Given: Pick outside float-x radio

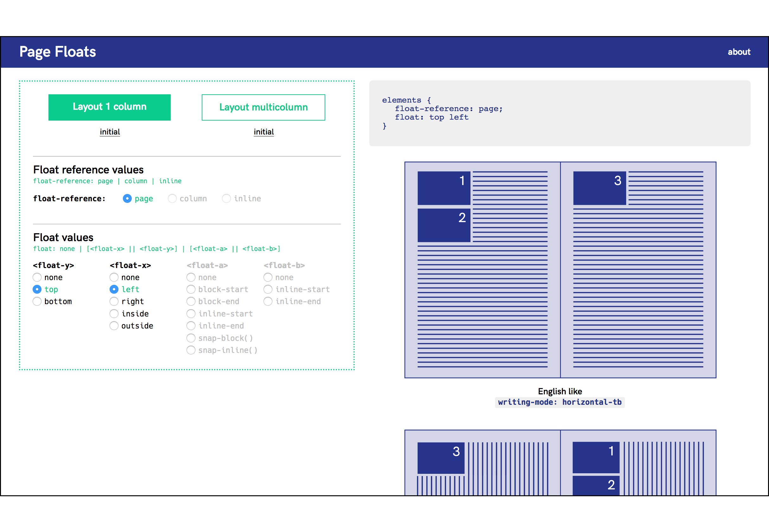Looking at the screenshot, I should pyautogui.click(x=114, y=326).
